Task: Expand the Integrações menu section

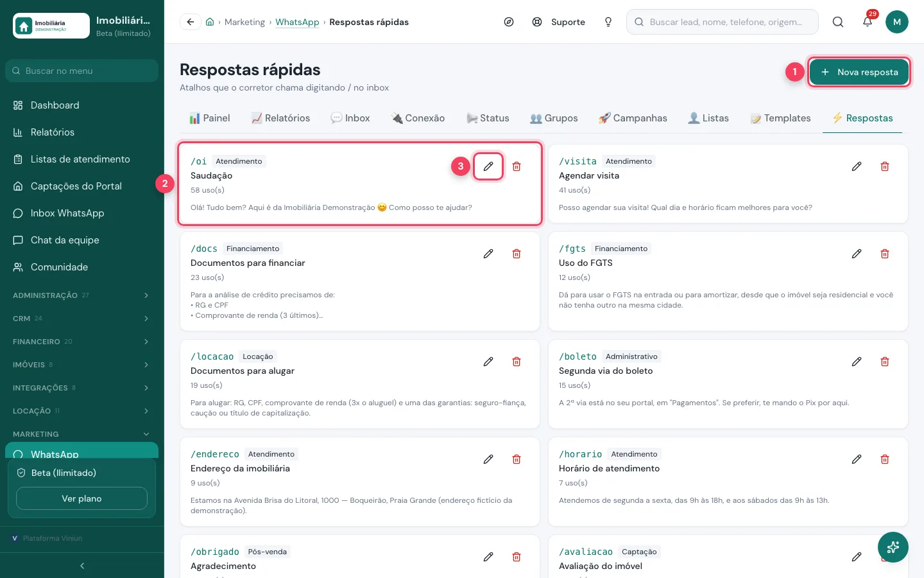Action: point(81,388)
